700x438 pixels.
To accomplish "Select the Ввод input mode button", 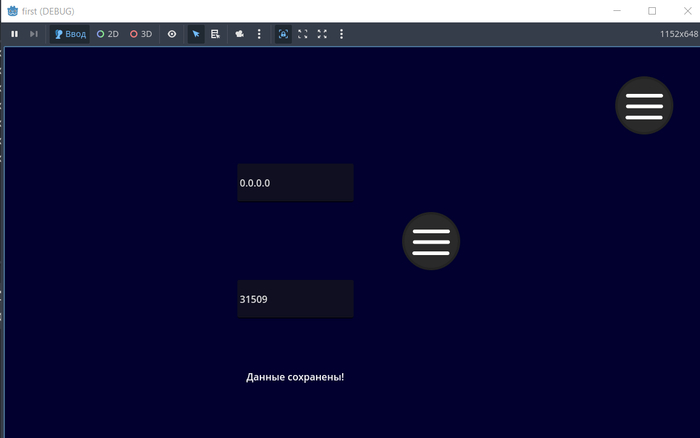I will tap(70, 34).
